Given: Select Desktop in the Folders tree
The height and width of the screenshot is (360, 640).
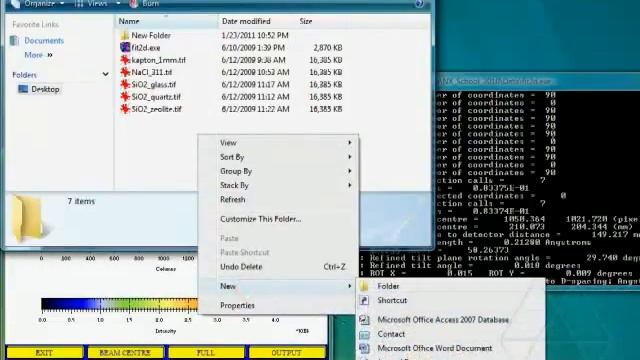Looking at the screenshot, I should point(45,89).
